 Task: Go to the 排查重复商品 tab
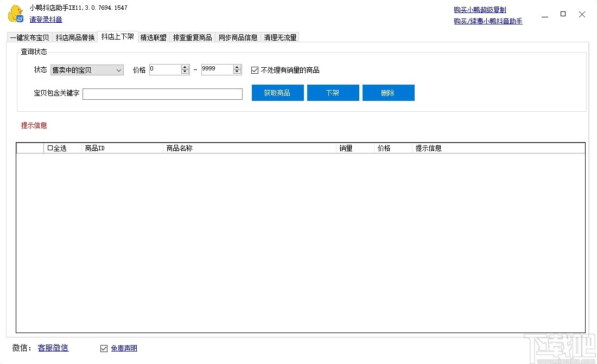(192, 37)
